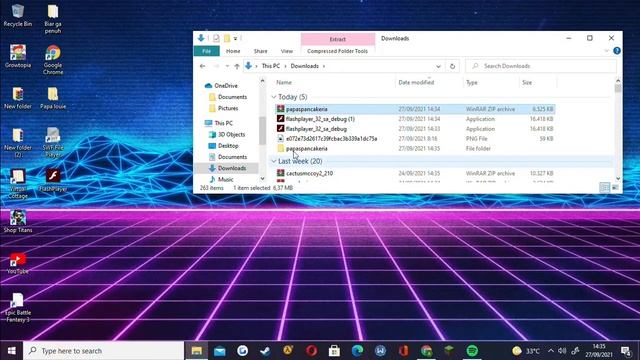The width and height of the screenshot is (640, 360).
Task: Launch Virtual Cottage desktop shortcut
Action: (18, 184)
